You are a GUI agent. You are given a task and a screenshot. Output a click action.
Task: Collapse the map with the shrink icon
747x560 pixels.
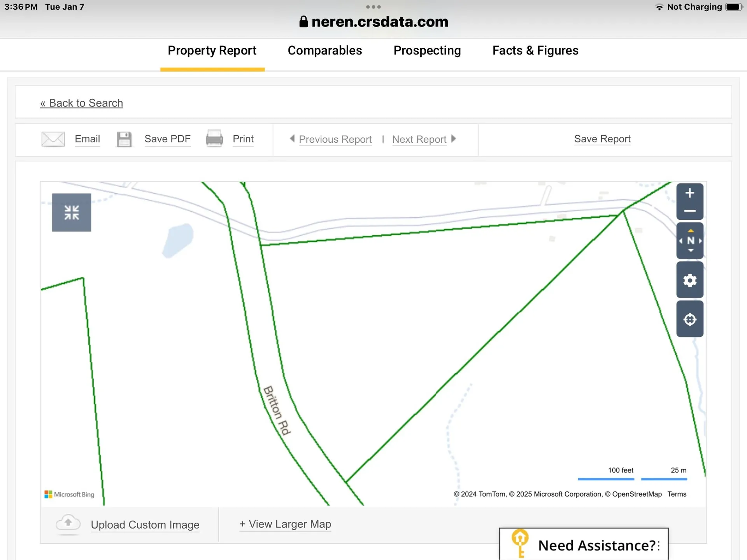(72, 212)
